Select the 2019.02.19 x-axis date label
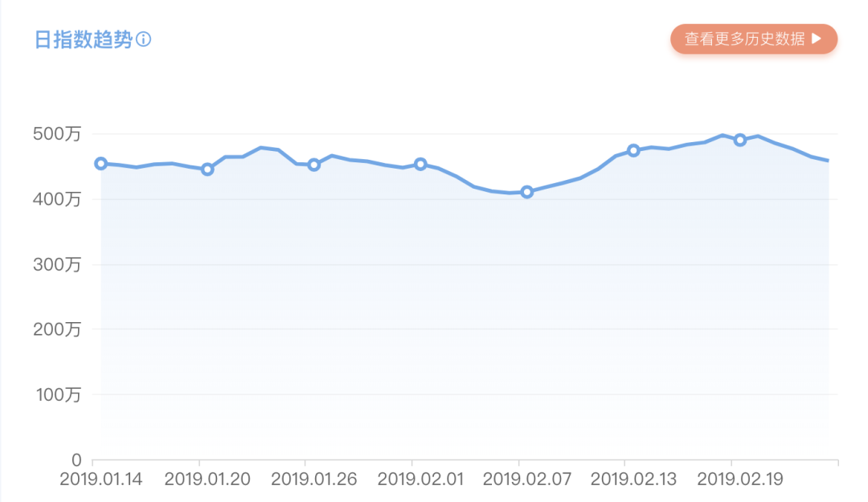Screen dimensions: 868x502 pos(740,480)
